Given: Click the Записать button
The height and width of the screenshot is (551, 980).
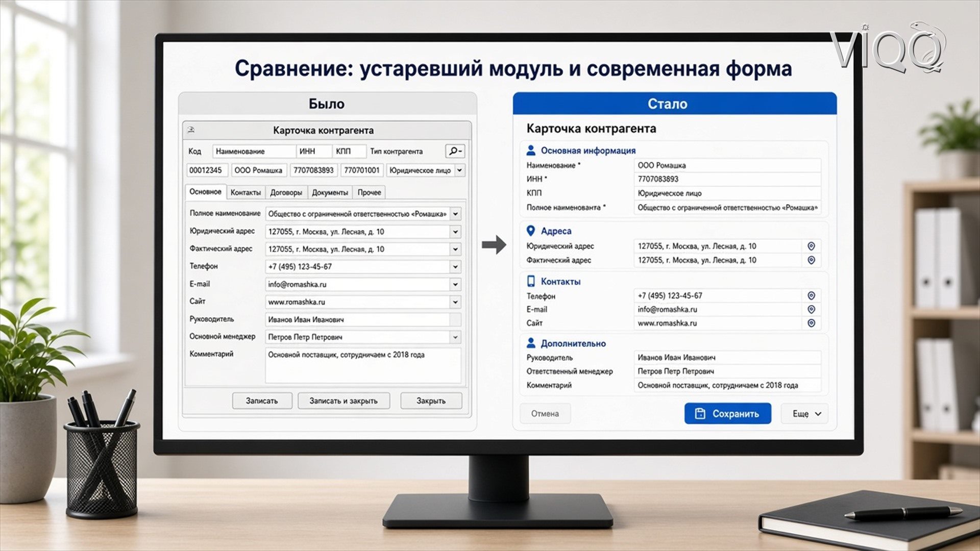Looking at the screenshot, I should point(262,400).
